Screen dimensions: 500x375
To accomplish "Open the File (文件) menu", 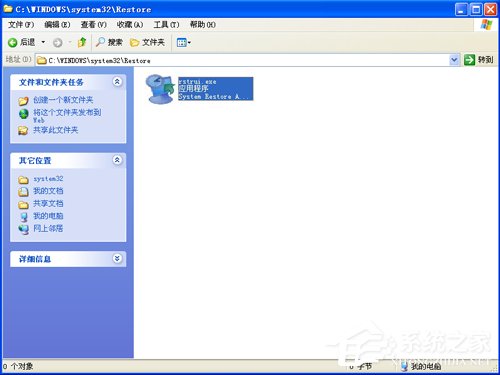I will [x=21, y=25].
